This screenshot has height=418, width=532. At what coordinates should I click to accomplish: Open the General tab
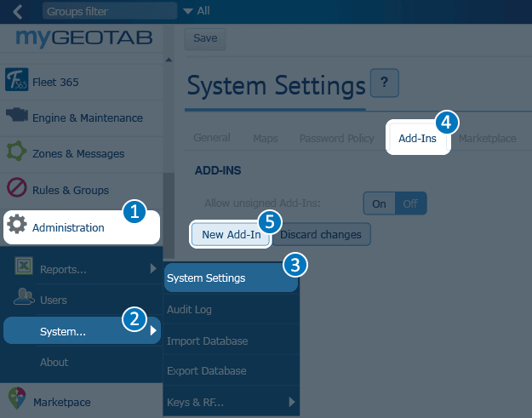[212, 137]
